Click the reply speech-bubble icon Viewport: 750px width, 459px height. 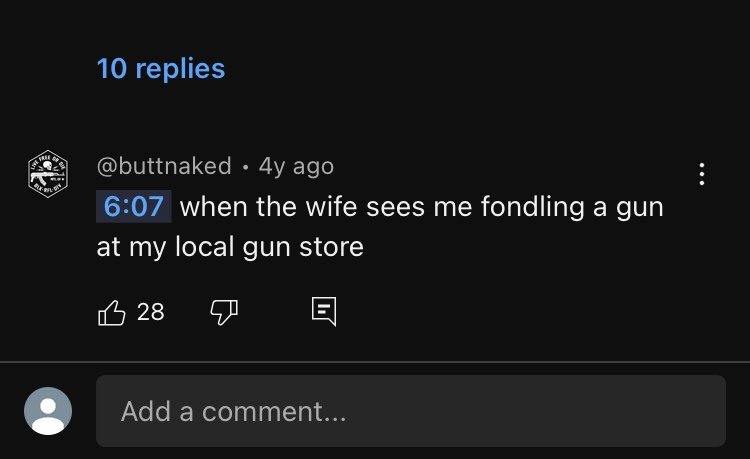(x=324, y=312)
